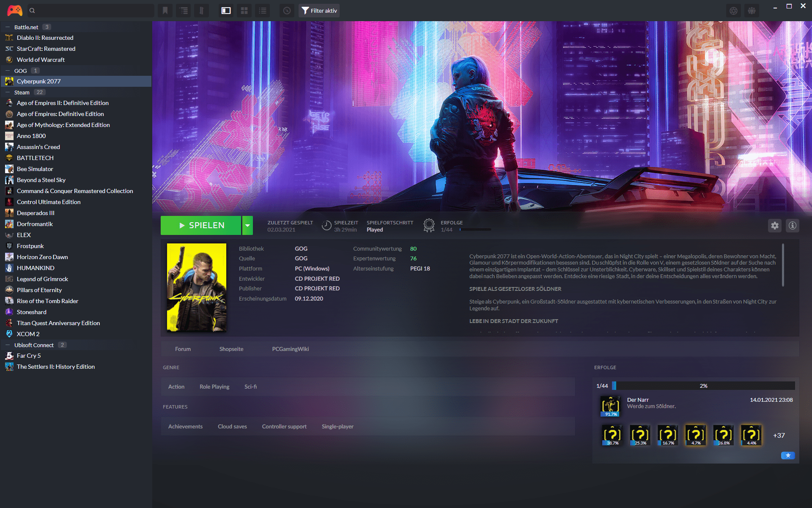
Task: Switch to the details view layout
Action: point(226,11)
